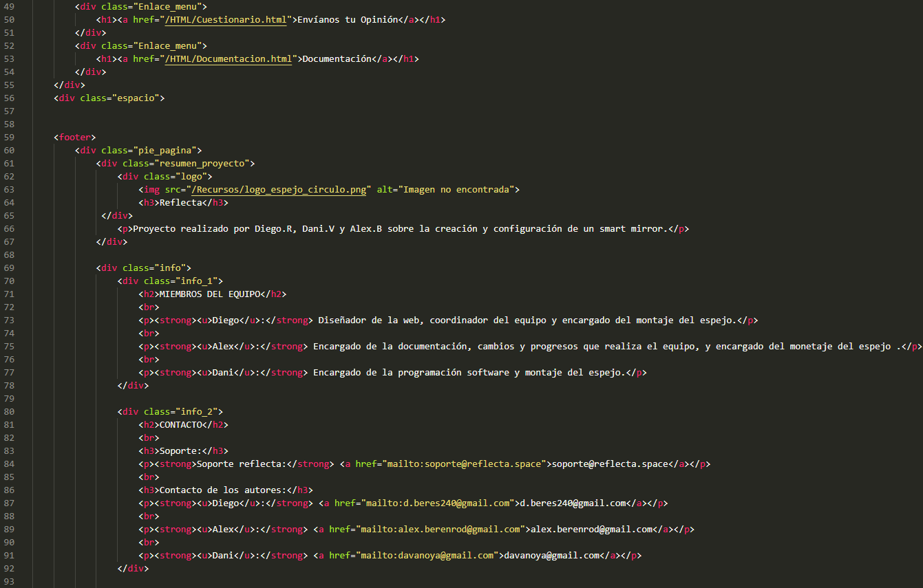Click the text "Encargado de la programación software"

(411, 373)
